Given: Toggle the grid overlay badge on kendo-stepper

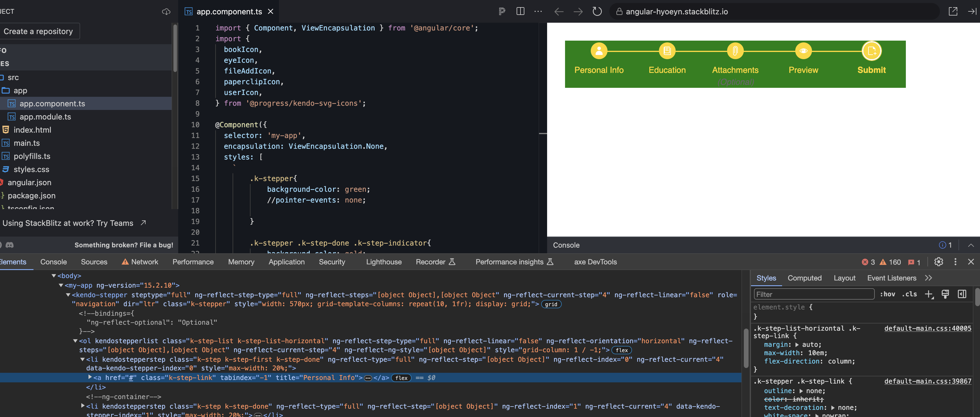Looking at the screenshot, I should (551, 304).
